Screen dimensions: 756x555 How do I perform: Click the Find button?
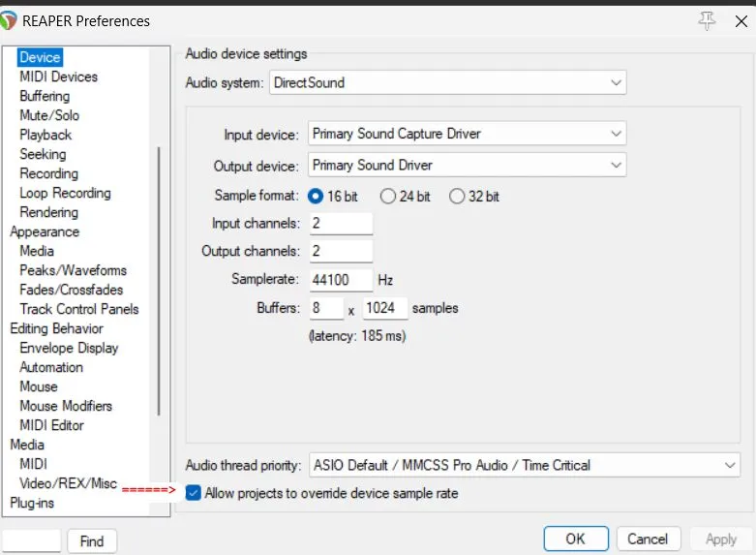(92, 541)
